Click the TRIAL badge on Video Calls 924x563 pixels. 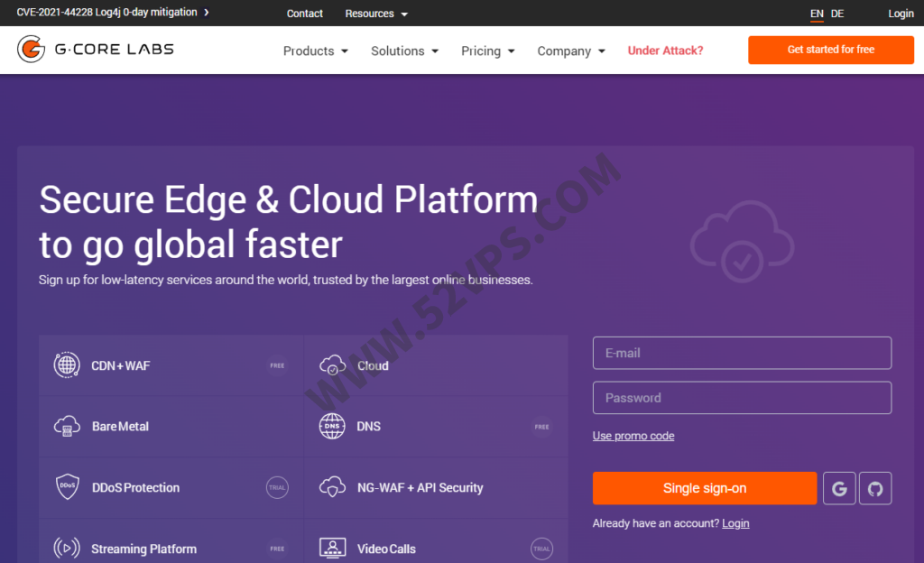(541, 549)
